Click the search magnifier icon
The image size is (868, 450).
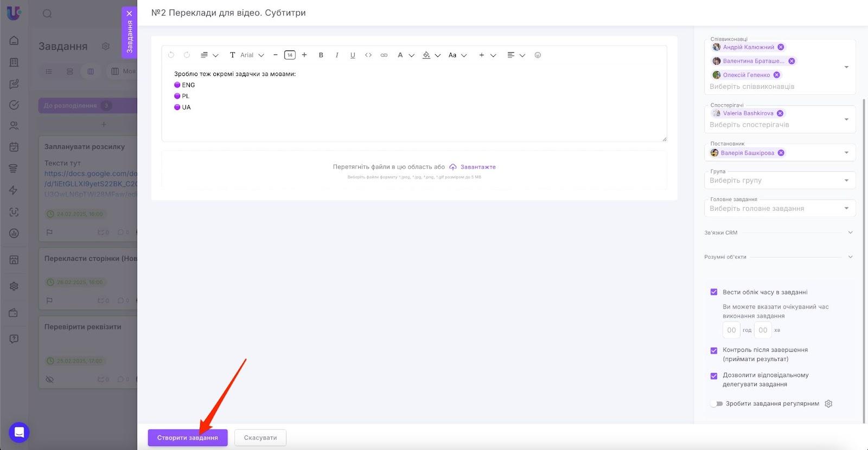[x=47, y=14]
